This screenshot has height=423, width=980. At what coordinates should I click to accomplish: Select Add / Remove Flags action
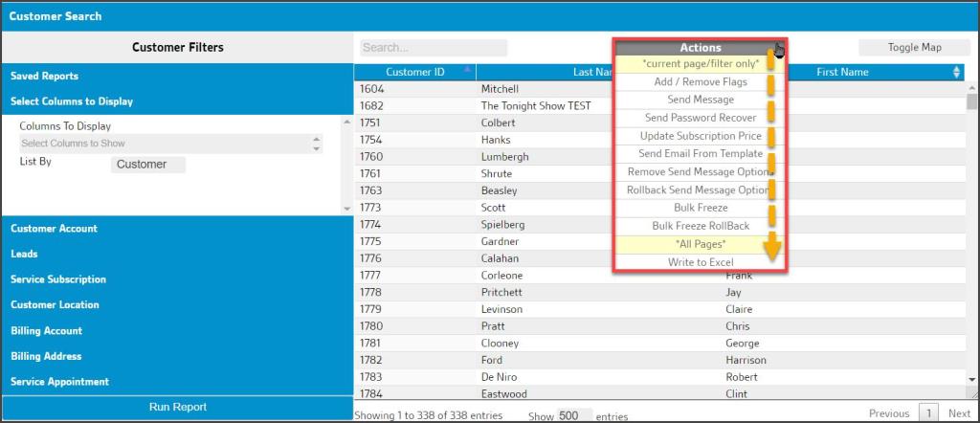[x=700, y=82]
